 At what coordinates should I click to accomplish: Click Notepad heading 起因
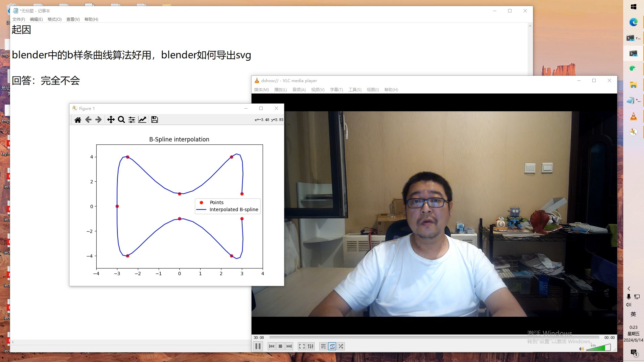[21, 29]
